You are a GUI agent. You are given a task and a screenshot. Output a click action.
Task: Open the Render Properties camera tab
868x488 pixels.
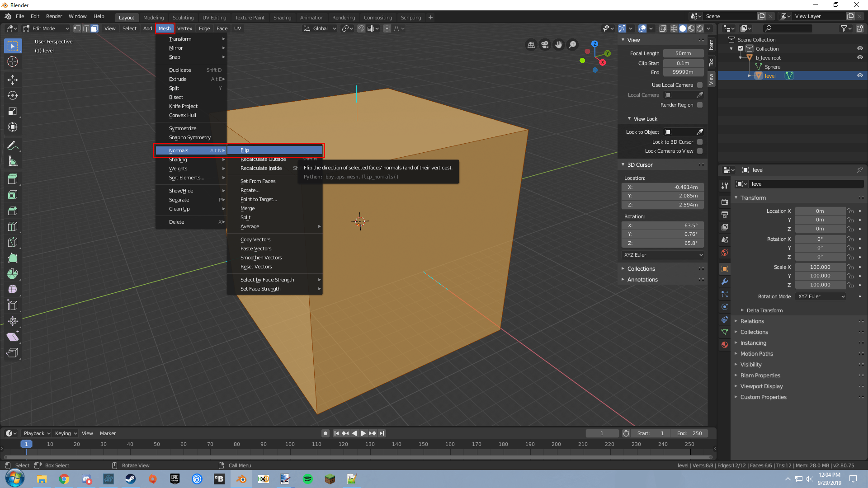(x=725, y=202)
